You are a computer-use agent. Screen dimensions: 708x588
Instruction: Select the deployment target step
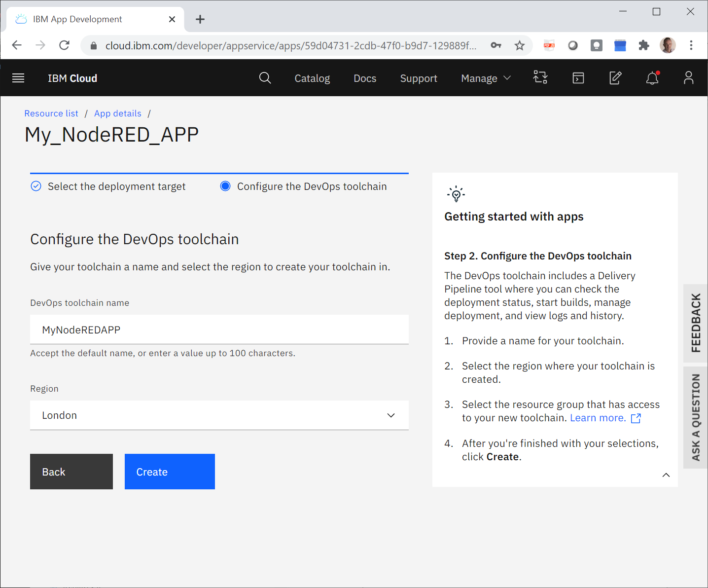coord(108,186)
